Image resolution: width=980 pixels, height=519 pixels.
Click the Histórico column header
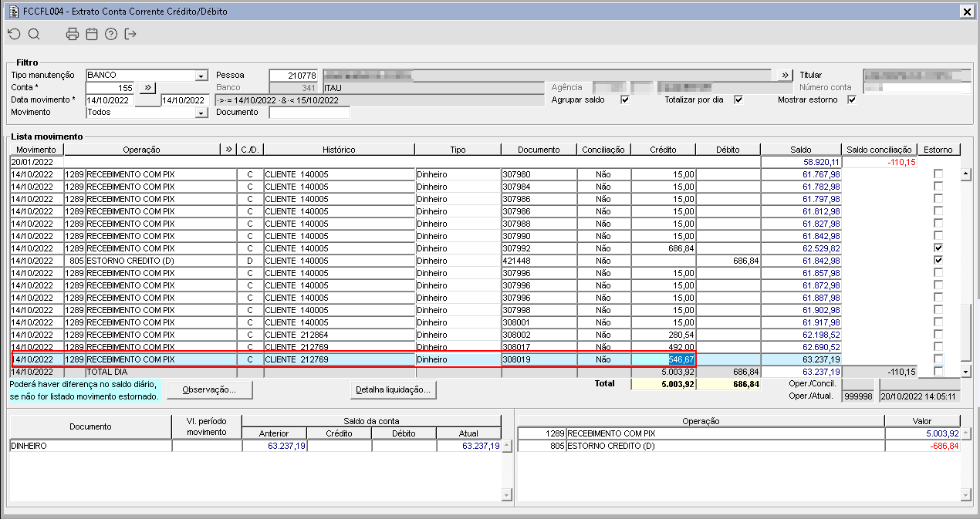(339, 149)
